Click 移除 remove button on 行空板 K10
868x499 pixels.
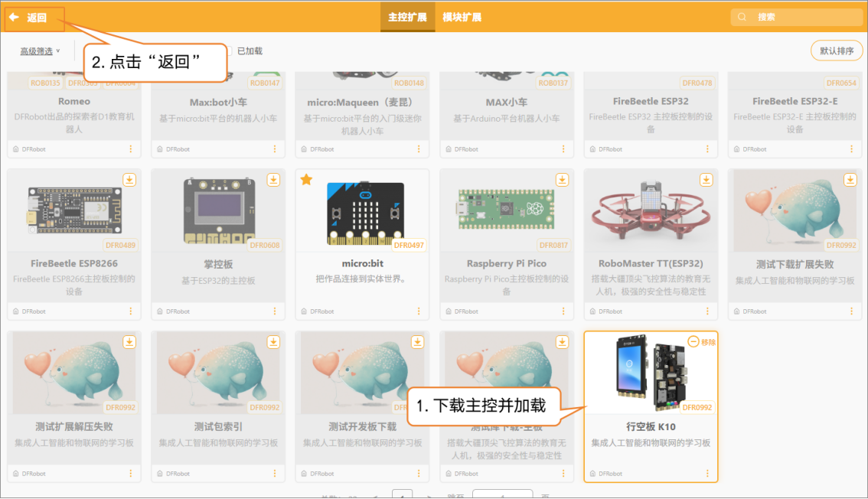pyautogui.click(x=701, y=342)
